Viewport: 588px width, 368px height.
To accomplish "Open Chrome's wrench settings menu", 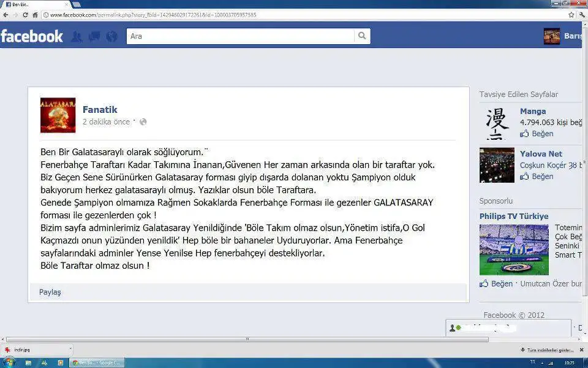I will coord(582,15).
